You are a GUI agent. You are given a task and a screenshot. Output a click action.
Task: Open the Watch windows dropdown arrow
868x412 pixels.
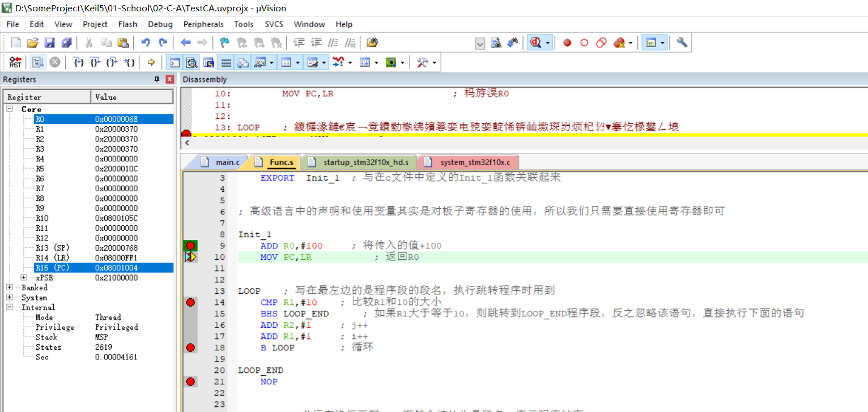coord(272,62)
